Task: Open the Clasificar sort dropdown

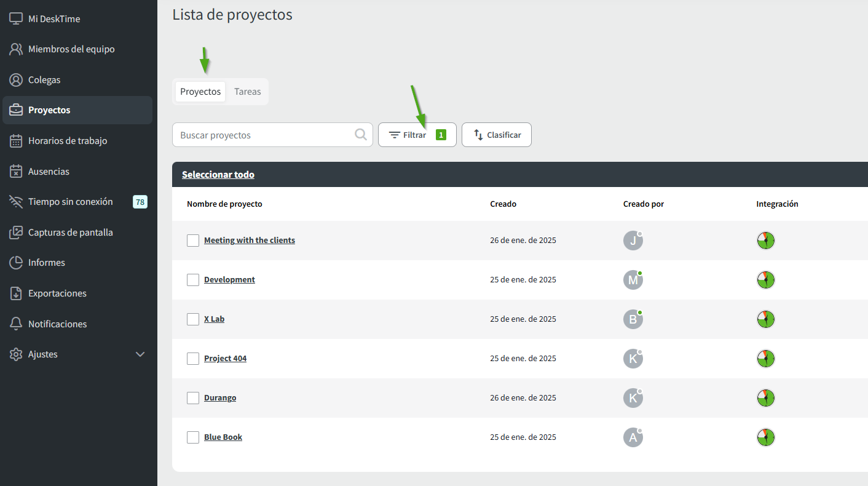Action: tap(496, 135)
